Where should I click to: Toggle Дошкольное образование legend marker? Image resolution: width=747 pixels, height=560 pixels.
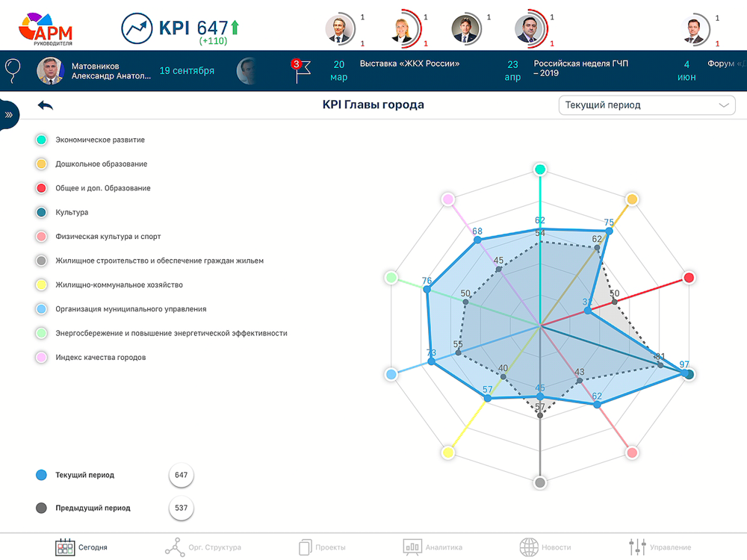(x=41, y=164)
